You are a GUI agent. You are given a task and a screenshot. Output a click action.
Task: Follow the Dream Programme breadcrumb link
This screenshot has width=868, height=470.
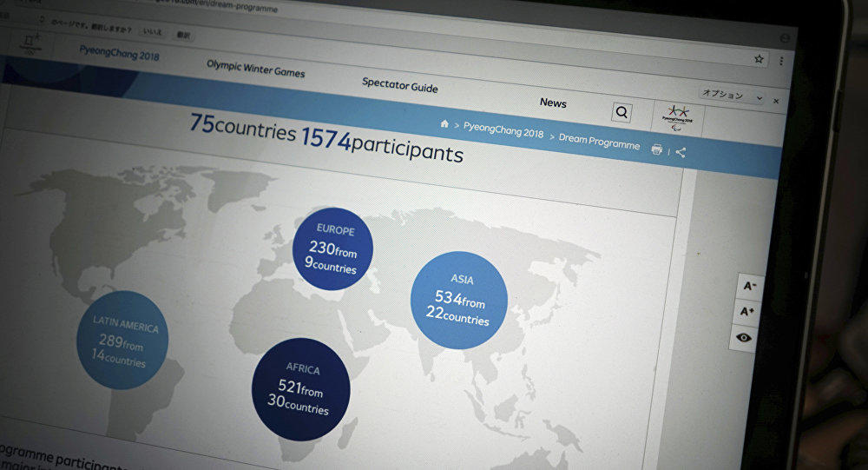[599, 141]
